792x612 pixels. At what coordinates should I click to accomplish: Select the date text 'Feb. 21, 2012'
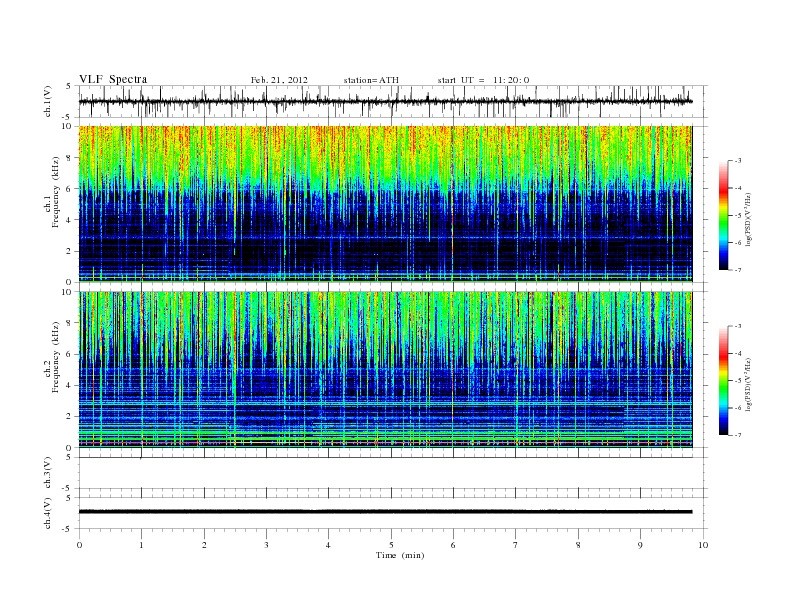coord(279,80)
